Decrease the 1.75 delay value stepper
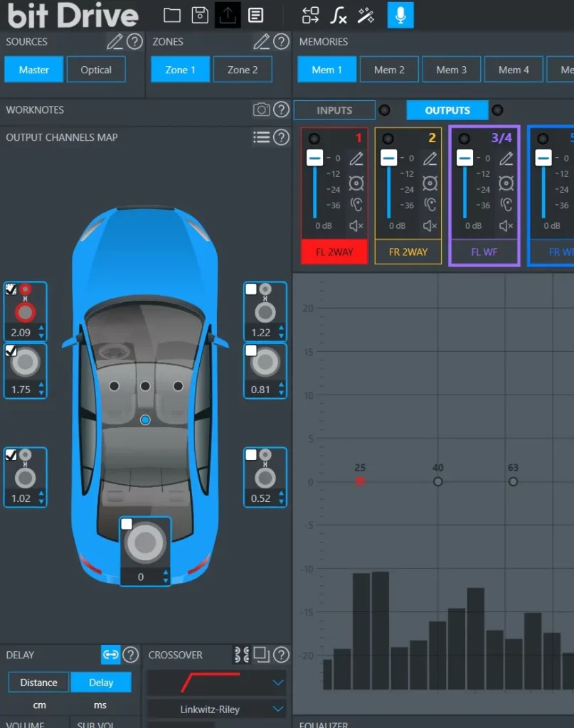 click(x=41, y=393)
